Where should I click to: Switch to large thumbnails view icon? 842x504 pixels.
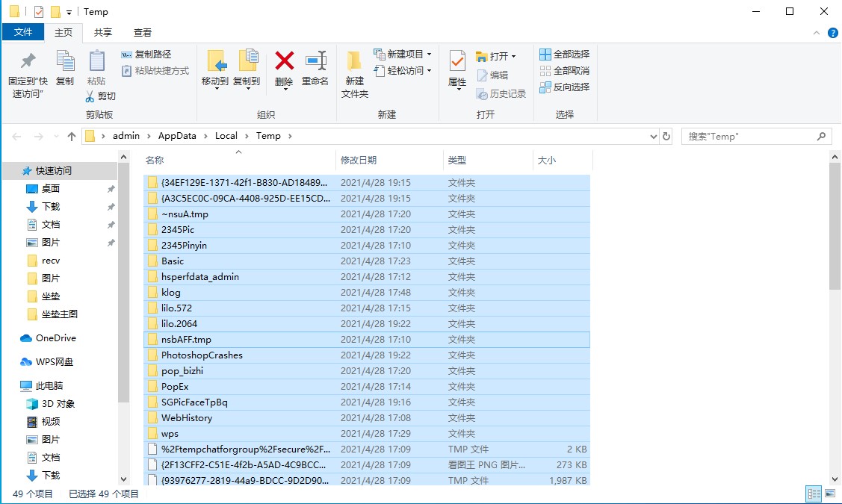[x=829, y=494]
